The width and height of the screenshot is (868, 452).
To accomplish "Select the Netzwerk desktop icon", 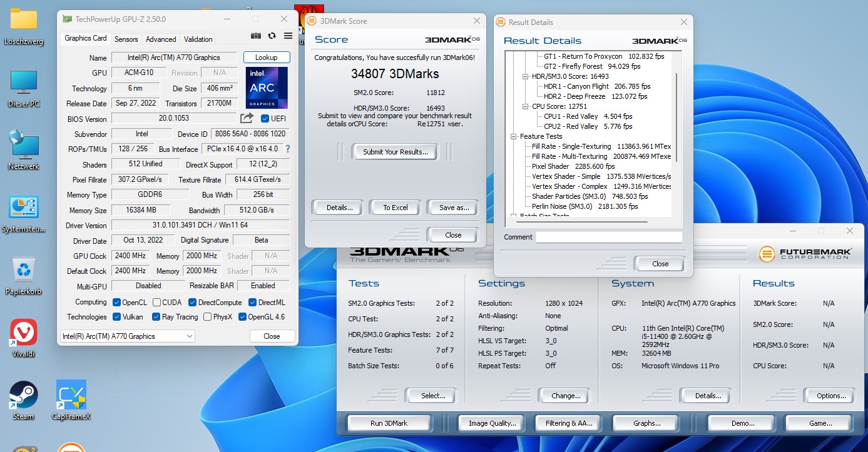I will pyautogui.click(x=24, y=150).
